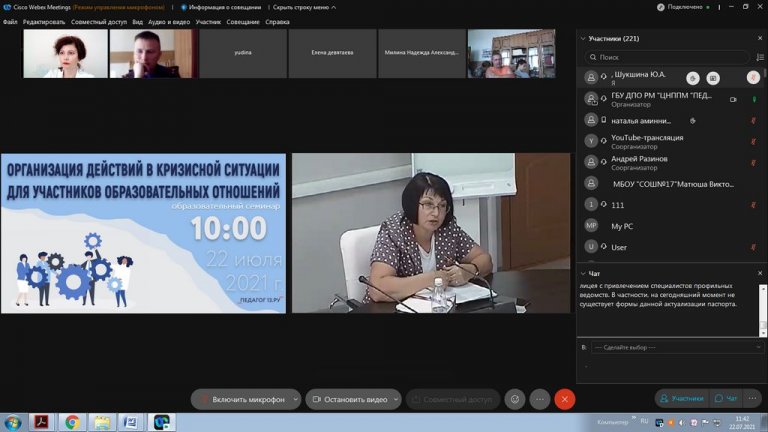768x432 pixels.
Task: Select participant МБОУ "СОШ№17" Матюша
Action: point(669,184)
